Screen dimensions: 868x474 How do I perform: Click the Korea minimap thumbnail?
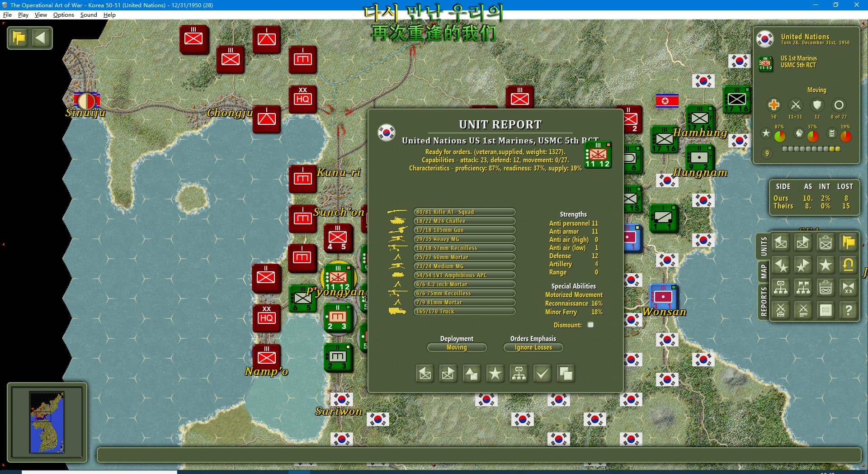coord(47,422)
